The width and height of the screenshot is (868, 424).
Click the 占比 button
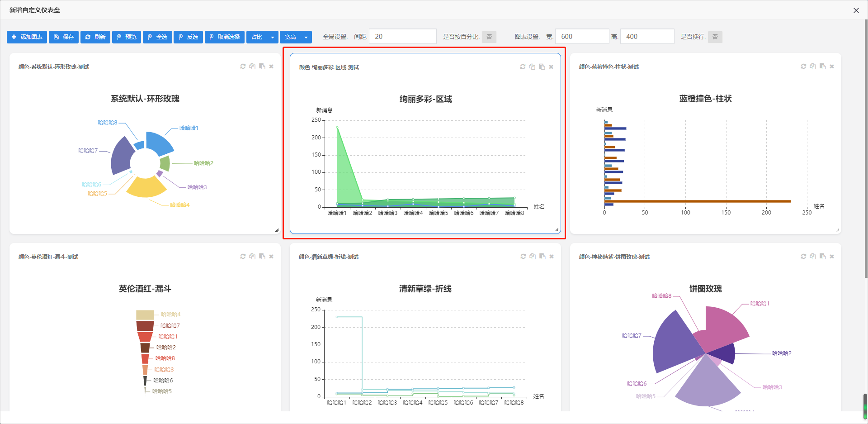(257, 37)
